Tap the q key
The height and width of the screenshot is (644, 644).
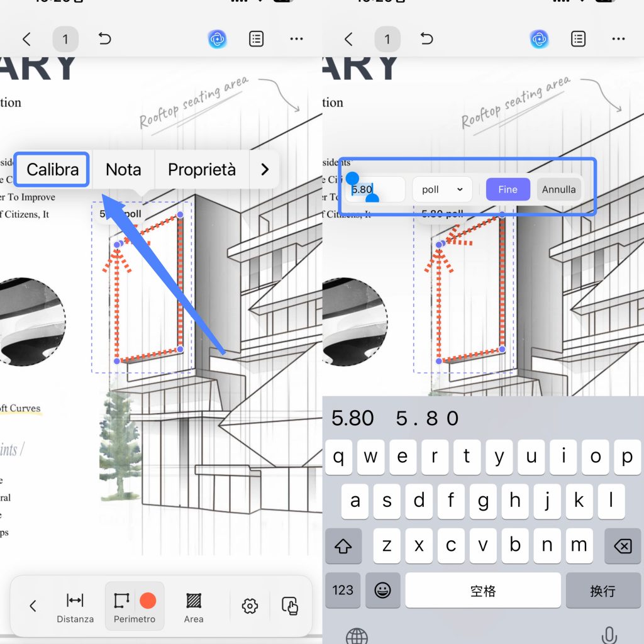tap(338, 457)
